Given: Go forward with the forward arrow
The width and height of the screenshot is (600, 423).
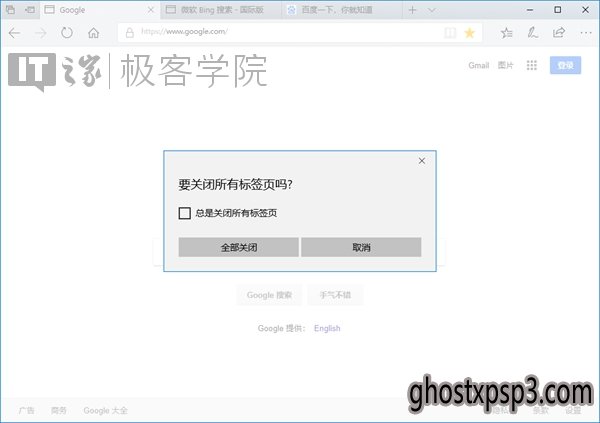Looking at the screenshot, I should tap(41, 33).
